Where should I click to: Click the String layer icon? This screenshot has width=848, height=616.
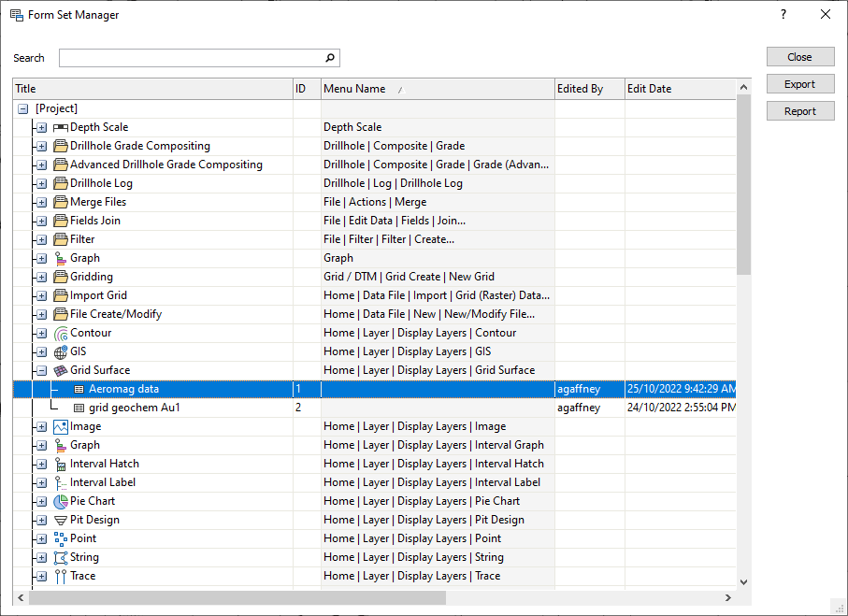(x=61, y=557)
